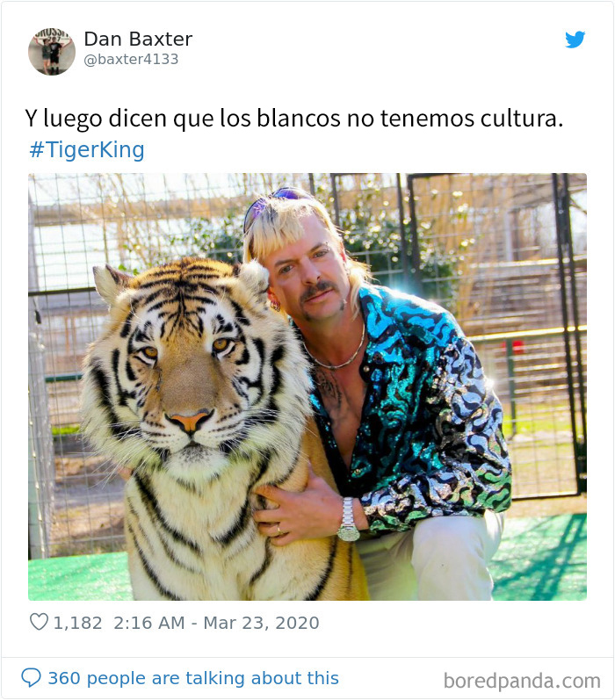The image size is (615, 700).
Task: Click the 1,182 likes count
Action: click(77, 623)
